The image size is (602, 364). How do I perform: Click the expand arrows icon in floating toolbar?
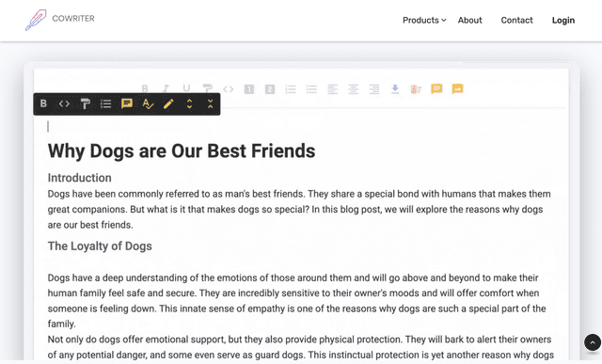pos(189,103)
